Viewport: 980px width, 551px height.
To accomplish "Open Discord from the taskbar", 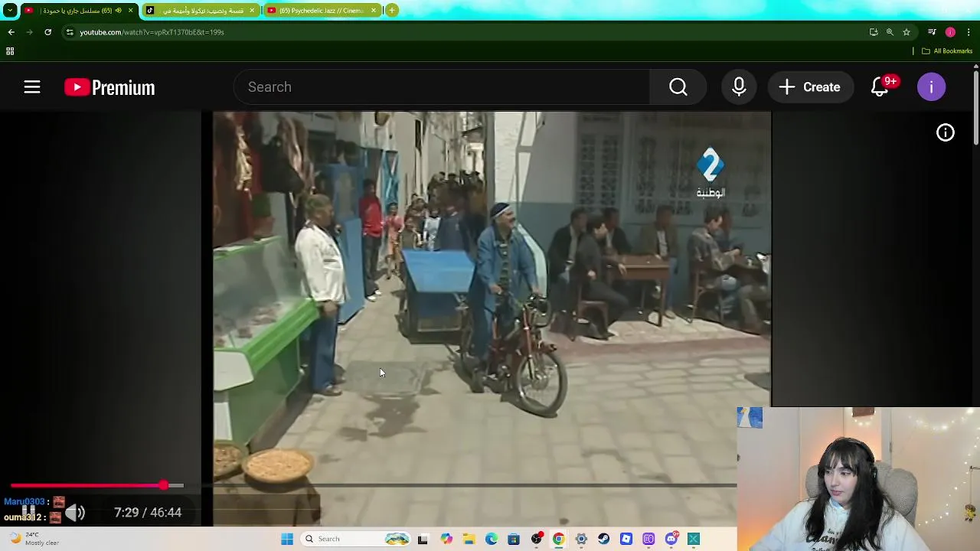I will tap(671, 539).
